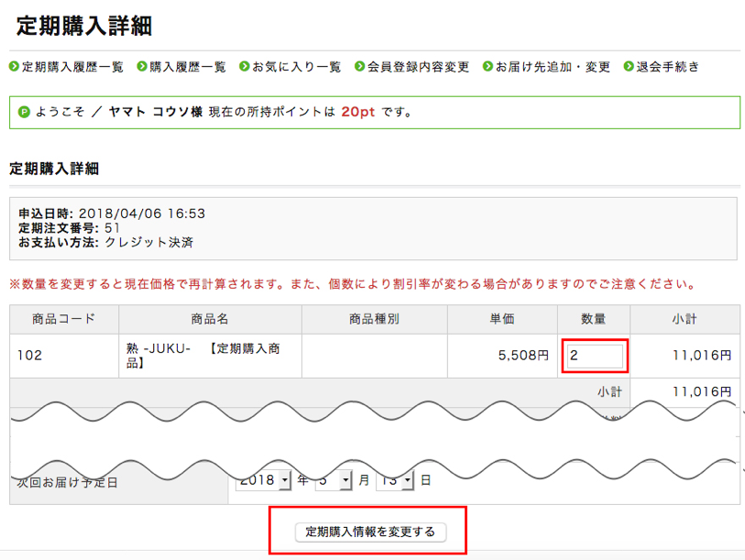Click the quantity input showing 2
Viewport: 745px width, 560px height.
pyautogui.click(x=594, y=356)
